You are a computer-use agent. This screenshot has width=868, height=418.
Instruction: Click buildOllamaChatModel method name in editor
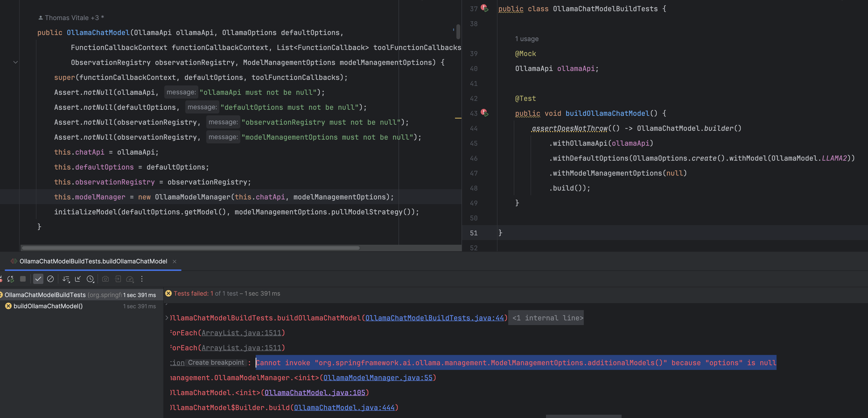click(x=607, y=113)
